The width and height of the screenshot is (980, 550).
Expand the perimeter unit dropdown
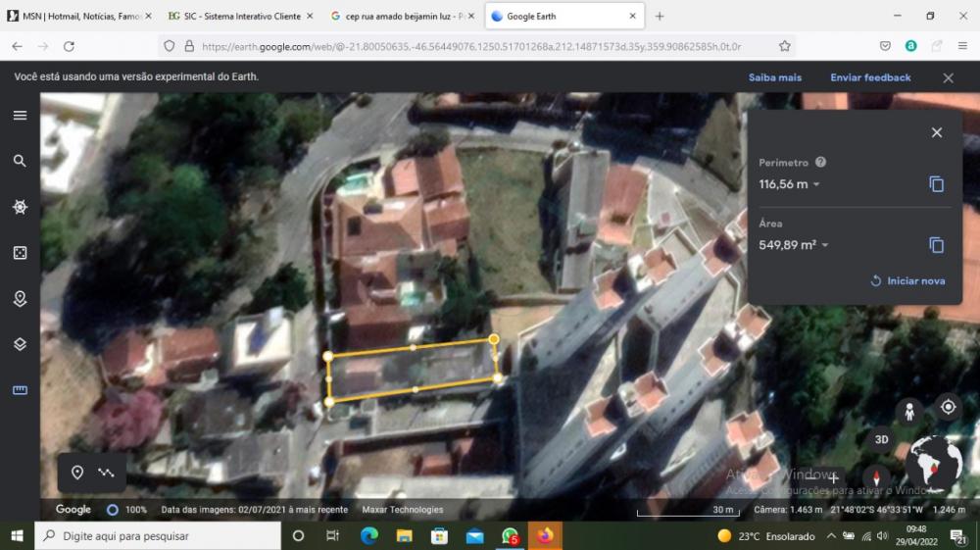[816, 184]
